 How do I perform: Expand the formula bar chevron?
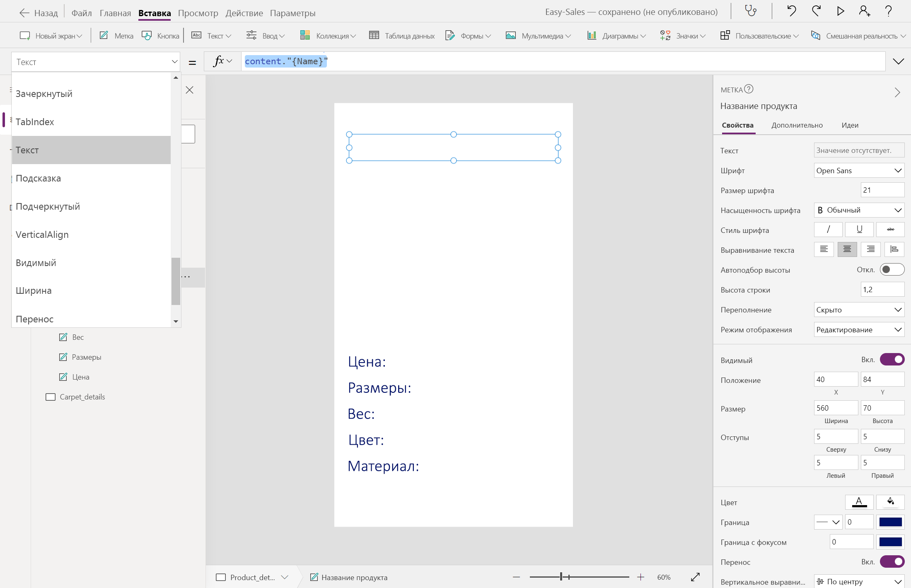coord(898,62)
